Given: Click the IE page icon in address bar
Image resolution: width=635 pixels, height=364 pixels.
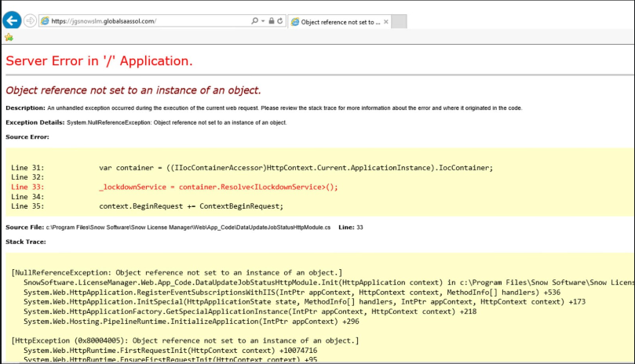Looking at the screenshot, I should [x=45, y=21].
